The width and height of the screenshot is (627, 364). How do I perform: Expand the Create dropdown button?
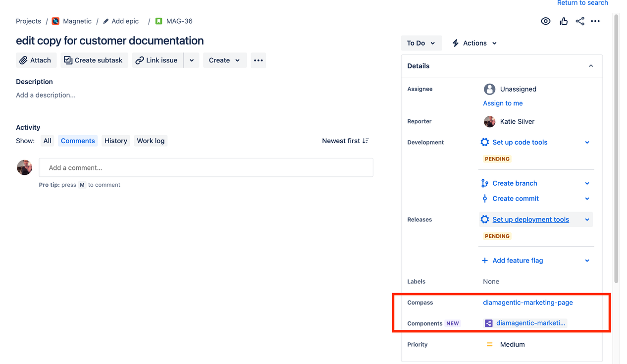[x=225, y=60]
